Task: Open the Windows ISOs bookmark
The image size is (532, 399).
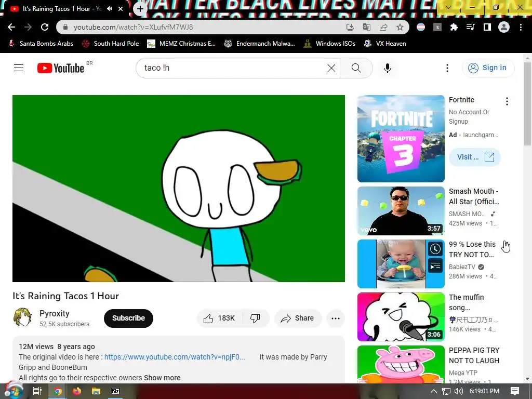Action: click(330, 44)
